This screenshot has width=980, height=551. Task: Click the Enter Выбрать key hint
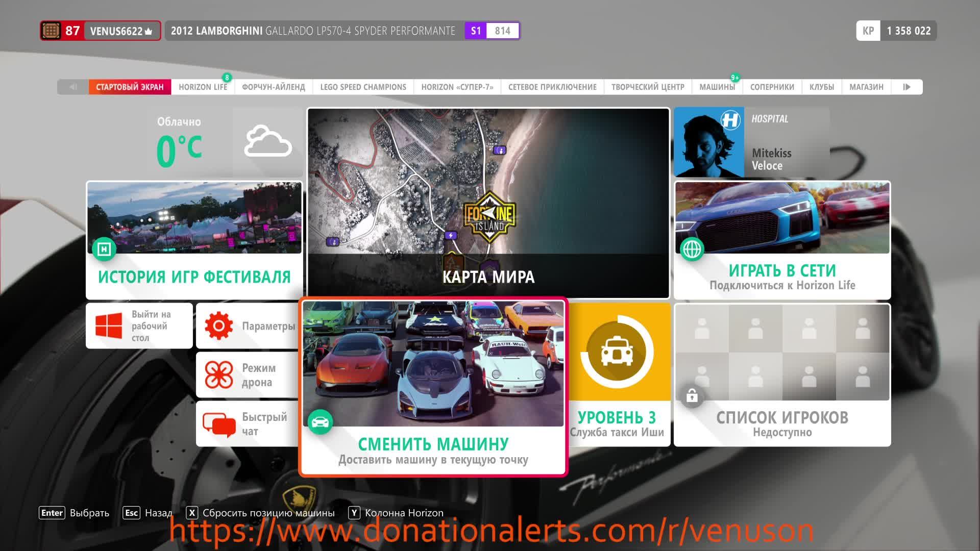(x=74, y=513)
